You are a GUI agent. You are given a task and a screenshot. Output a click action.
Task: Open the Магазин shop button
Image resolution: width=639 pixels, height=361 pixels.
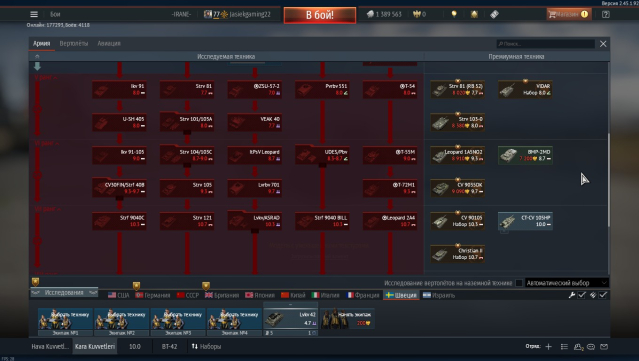point(569,14)
